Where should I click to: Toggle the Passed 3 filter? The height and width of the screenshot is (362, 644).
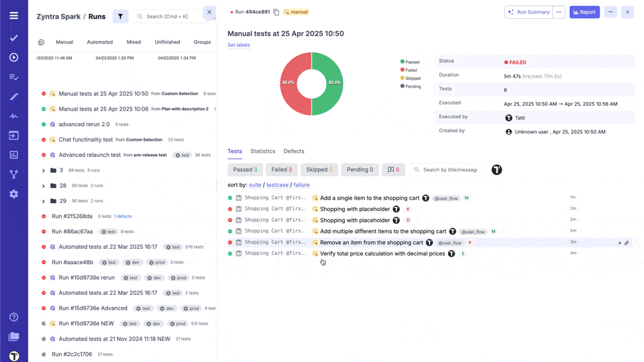[x=245, y=170]
